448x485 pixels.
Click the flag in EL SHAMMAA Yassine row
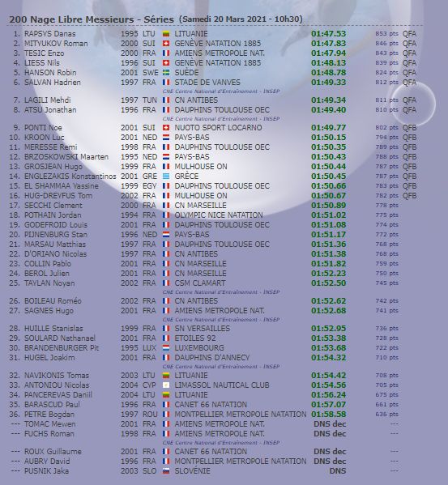point(166,186)
